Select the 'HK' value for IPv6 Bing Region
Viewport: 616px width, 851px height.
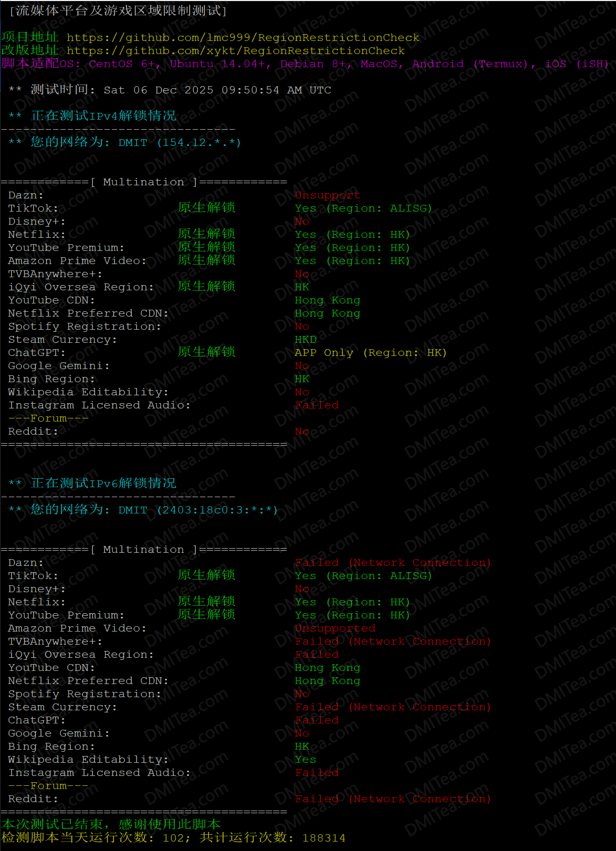302,746
